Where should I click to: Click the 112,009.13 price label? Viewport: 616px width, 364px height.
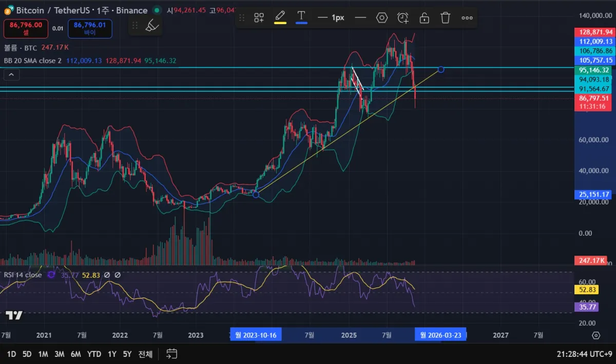(594, 41)
